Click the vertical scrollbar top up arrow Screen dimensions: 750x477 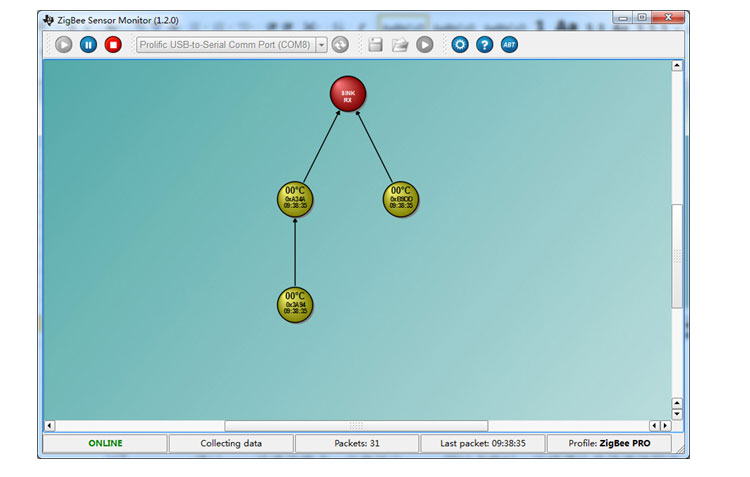click(677, 66)
